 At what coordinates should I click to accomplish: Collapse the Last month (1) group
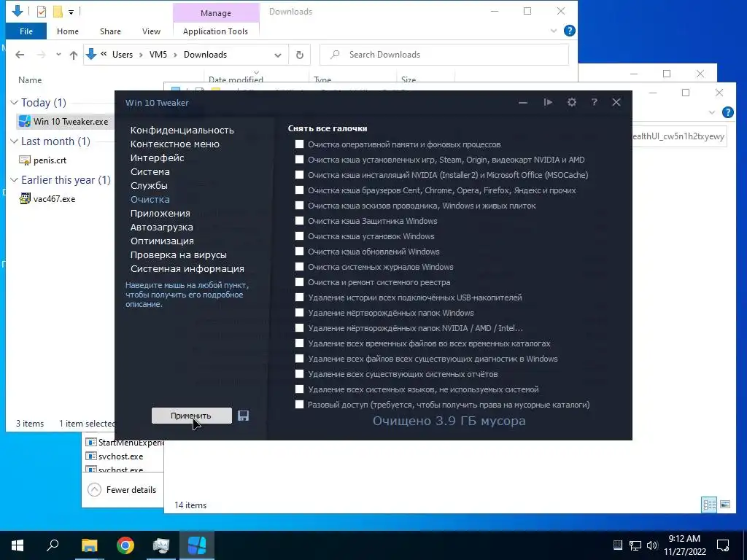click(x=15, y=141)
